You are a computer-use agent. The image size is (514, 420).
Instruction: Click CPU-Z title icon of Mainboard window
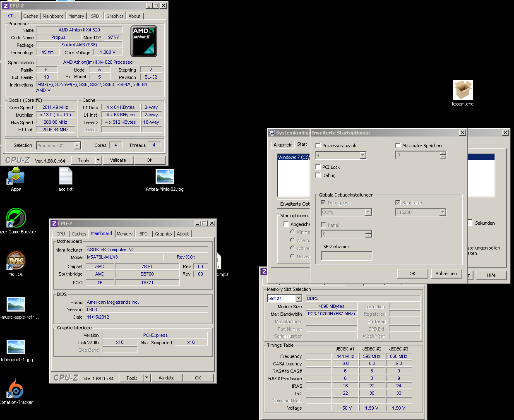(x=54, y=223)
